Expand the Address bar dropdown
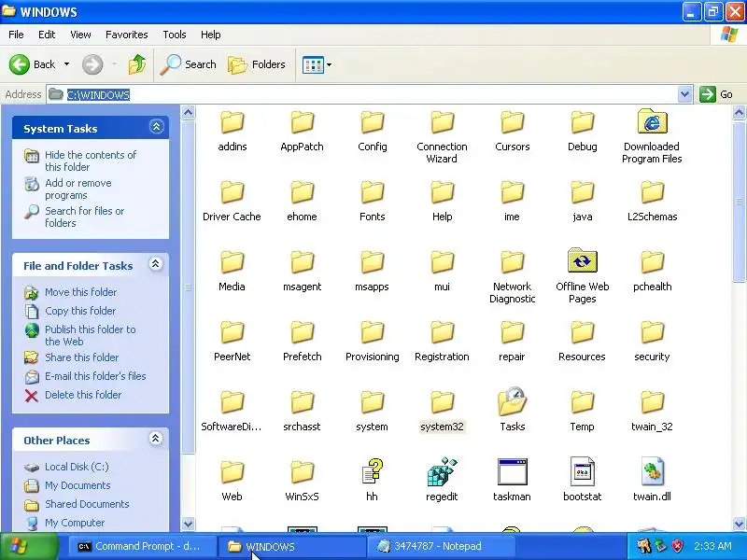This screenshot has width=747, height=560. coord(684,94)
